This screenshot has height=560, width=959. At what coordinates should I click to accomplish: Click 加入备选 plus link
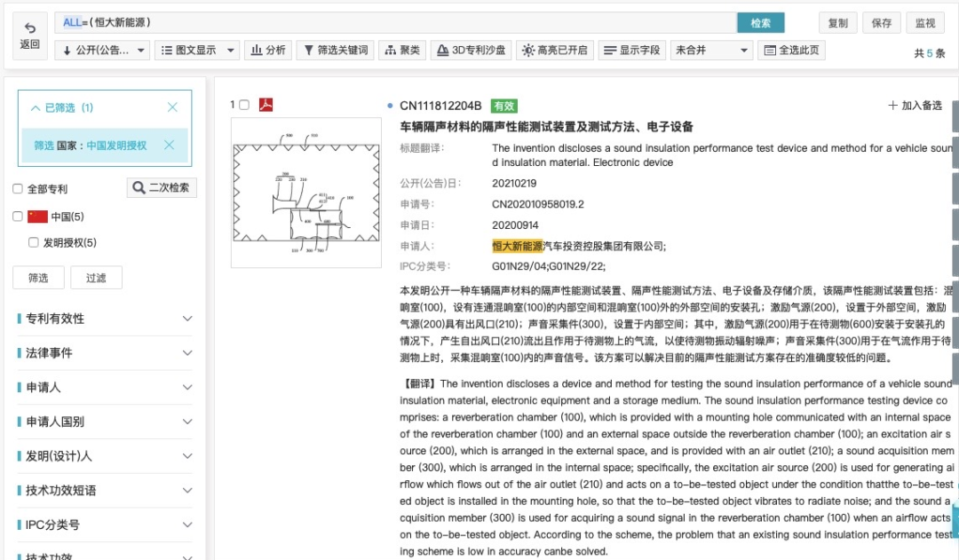point(915,105)
